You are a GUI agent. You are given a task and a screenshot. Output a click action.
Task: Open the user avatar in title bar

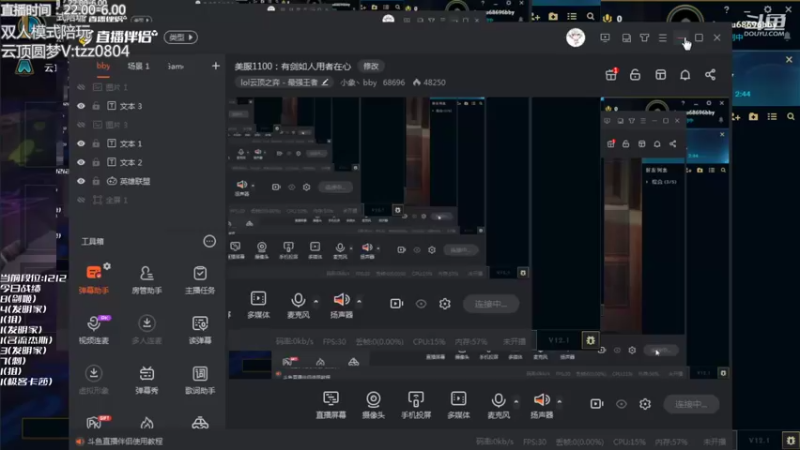pos(576,38)
